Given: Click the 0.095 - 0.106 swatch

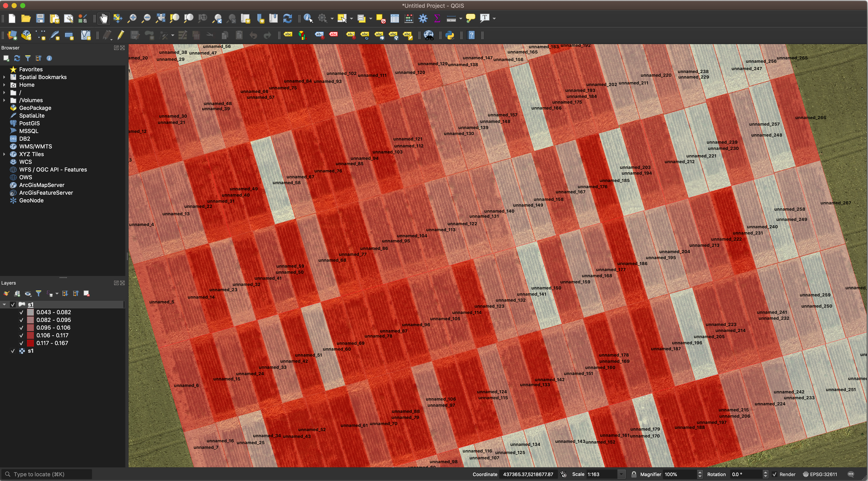Looking at the screenshot, I should [x=30, y=328].
